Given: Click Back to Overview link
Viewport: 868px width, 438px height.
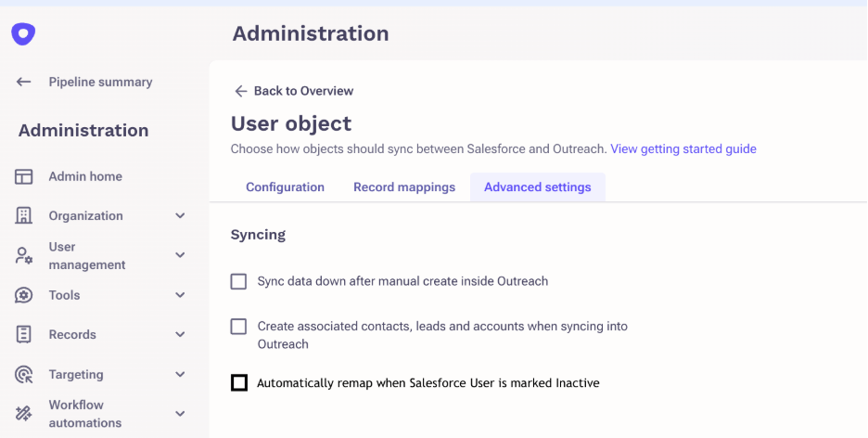Looking at the screenshot, I should (x=303, y=91).
